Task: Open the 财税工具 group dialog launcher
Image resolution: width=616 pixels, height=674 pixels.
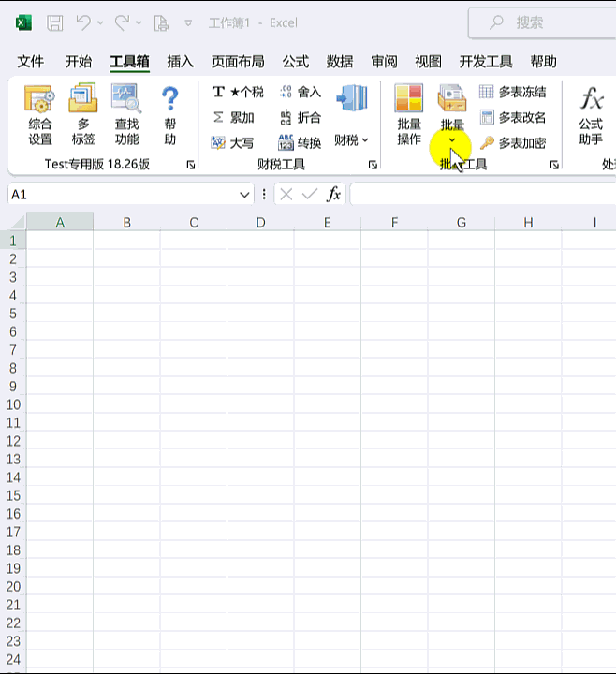Action: (x=373, y=165)
